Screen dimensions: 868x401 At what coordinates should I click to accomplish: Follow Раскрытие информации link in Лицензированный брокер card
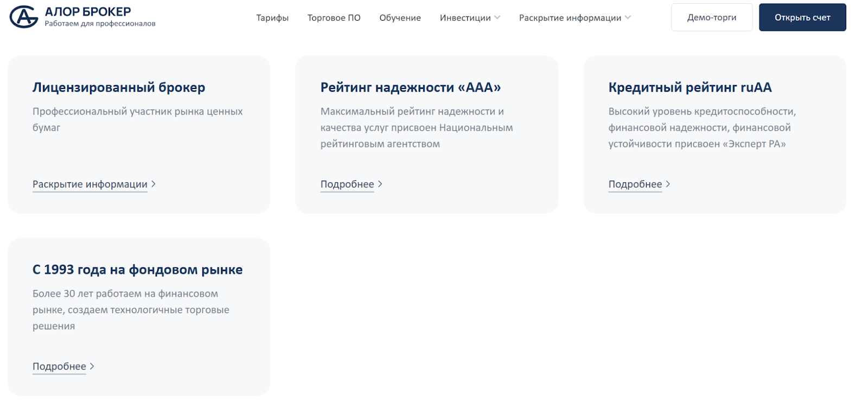[x=90, y=184]
